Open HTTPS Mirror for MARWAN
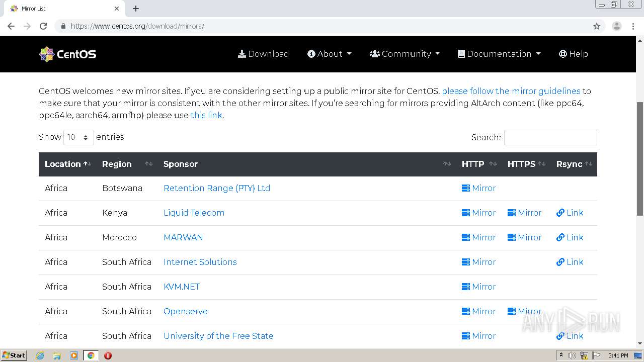The image size is (644, 362). click(524, 237)
